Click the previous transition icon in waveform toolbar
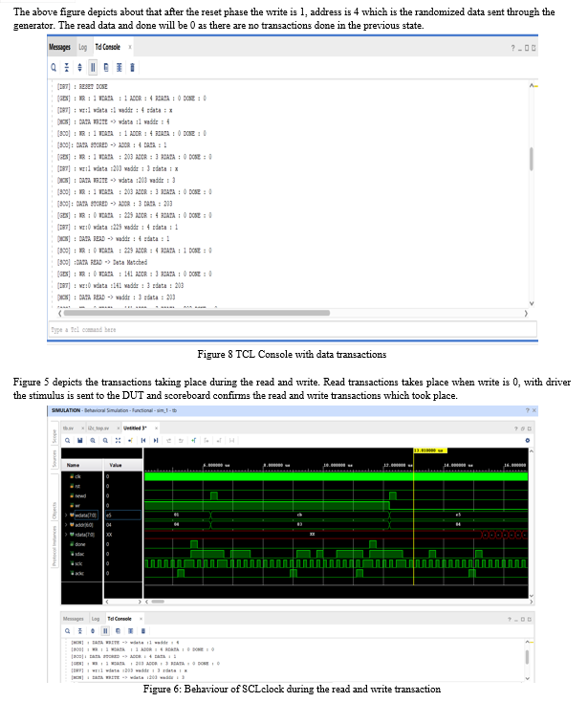588x702 pixels. [168, 441]
